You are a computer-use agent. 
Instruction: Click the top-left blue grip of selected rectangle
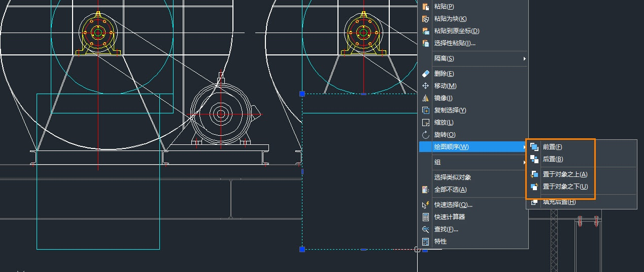(302, 94)
